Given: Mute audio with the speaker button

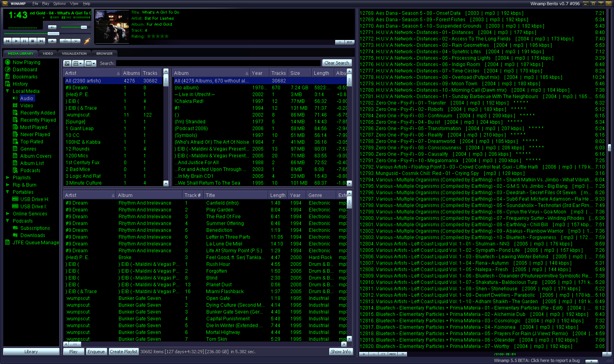Looking at the screenshot, I should (52, 27).
